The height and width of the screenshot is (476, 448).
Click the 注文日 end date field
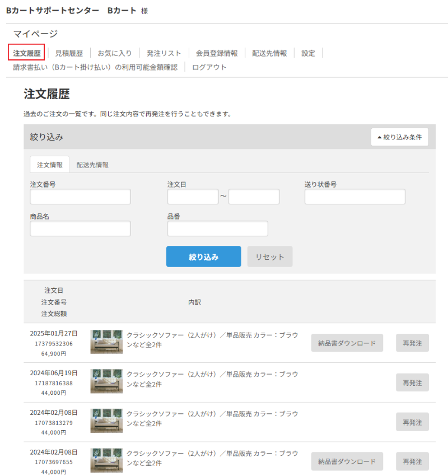click(x=254, y=197)
